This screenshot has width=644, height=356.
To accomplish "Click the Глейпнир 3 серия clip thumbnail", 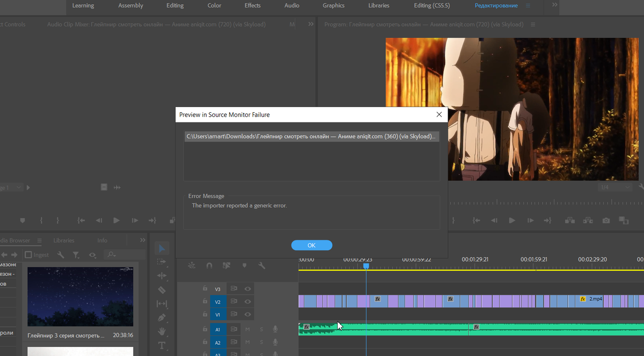I will tap(79, 296).
